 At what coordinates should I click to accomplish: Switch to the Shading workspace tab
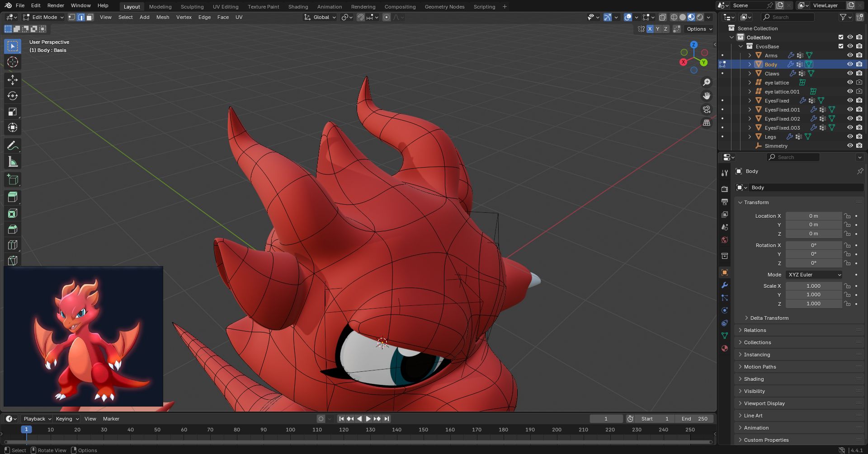[x=298, y=7]
